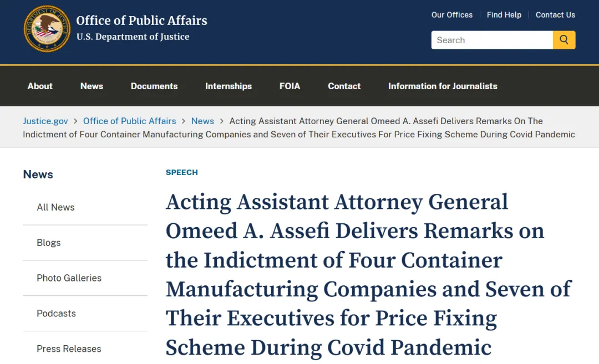The width and height of the screenshot is (599, 364).
Task: Open the Find Help link
Action: pyautogui.click(x=504, y=15)
